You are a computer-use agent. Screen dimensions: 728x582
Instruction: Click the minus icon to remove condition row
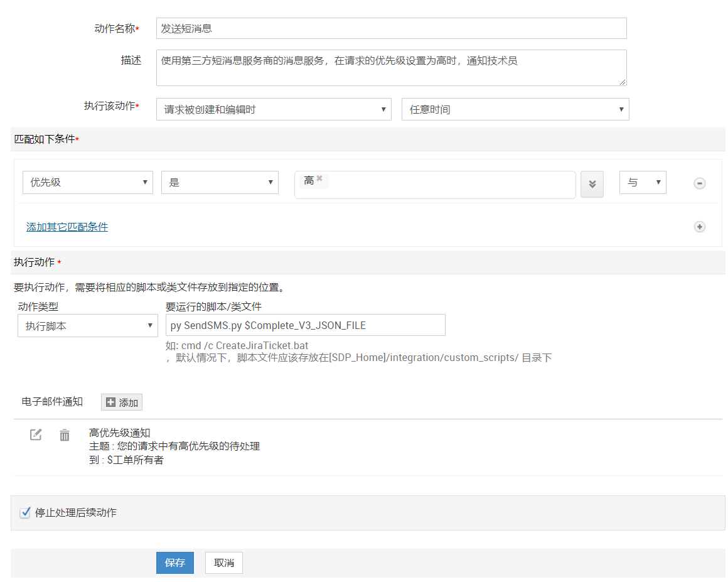699,183
